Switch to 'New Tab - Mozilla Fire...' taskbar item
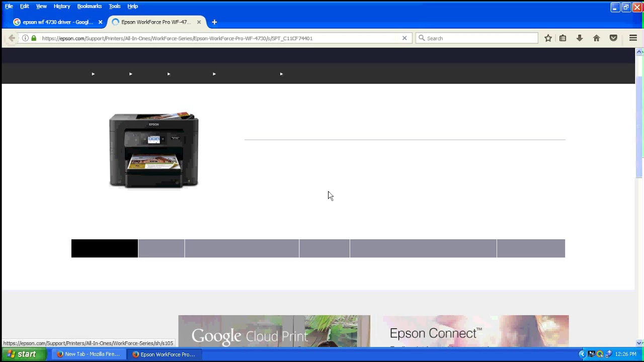The image size is (644, 362). click(89, 354)
